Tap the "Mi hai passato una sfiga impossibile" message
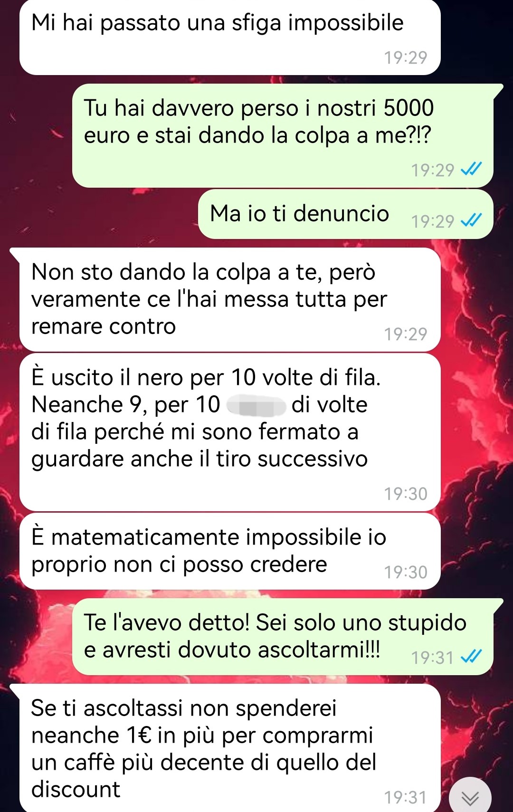This screenshot has height=812, width=513. click(230, 37)
